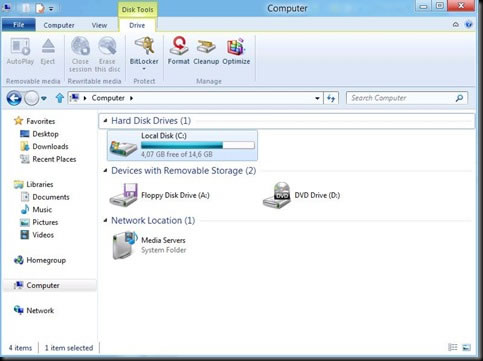Click the "4 items" status text
The width and height of the screenshot is (483, 361).
[x=20, y=348]
